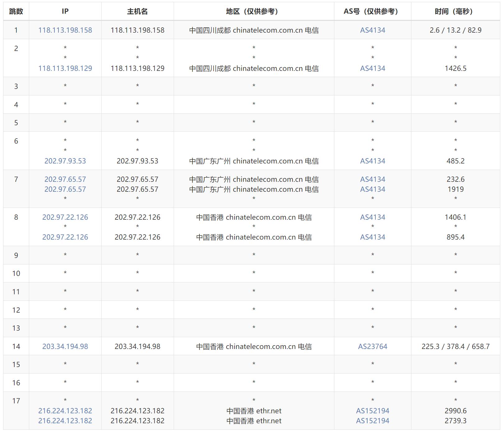Image resolution: width=504 pixels, height=431 pixels.
Task: Select the time value 485.2
Action: [x=456, y=161]
